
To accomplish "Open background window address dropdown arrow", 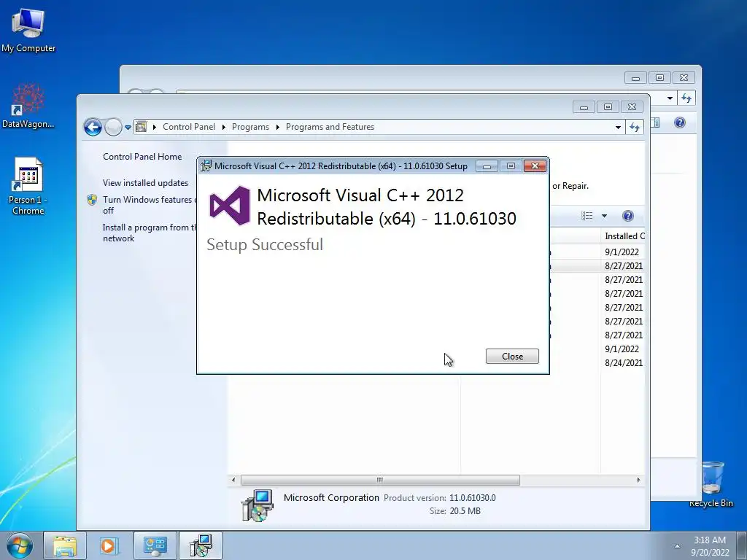I will coord(670,98).
